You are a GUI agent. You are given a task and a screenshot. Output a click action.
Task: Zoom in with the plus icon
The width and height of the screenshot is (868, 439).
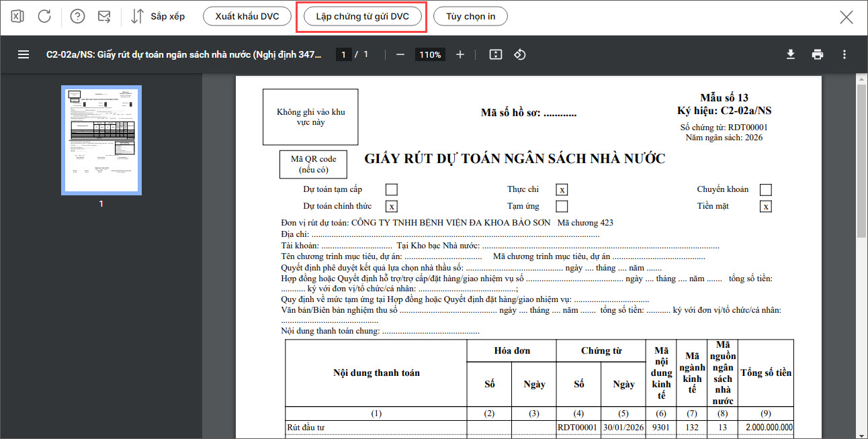[460, 54]
